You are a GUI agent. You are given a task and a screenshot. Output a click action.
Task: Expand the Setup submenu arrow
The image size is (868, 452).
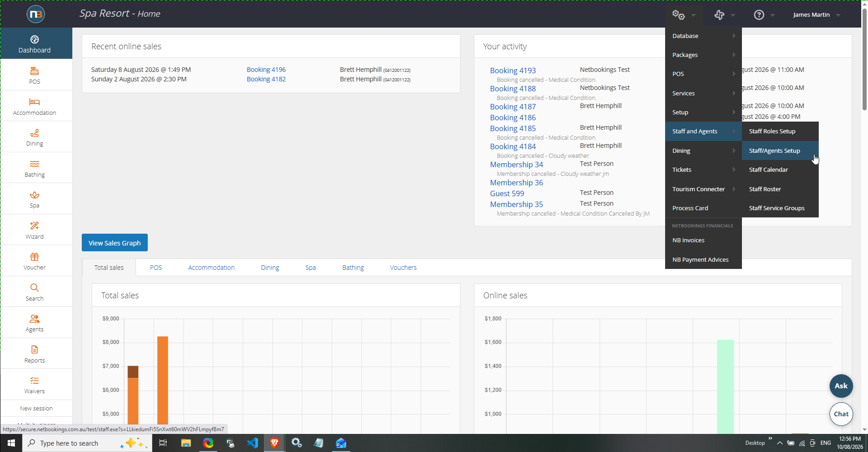coord(734,112)
